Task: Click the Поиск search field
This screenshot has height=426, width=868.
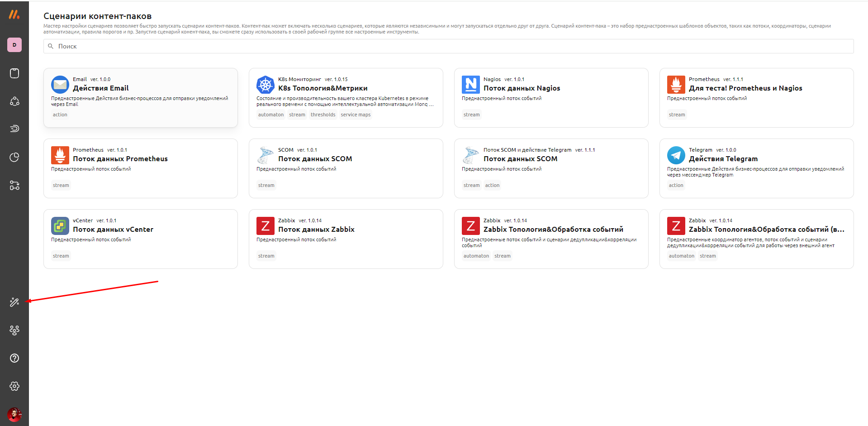Action: 448,46
